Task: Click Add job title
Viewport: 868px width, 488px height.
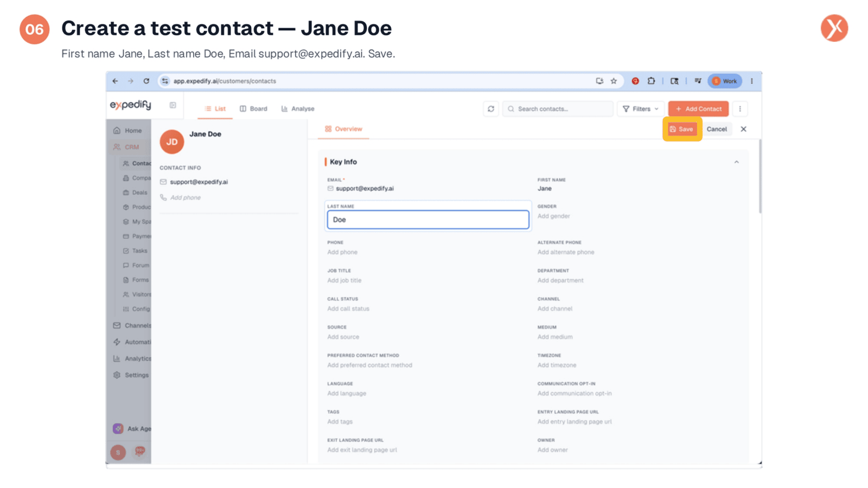Action: click(x=344, y=280)
